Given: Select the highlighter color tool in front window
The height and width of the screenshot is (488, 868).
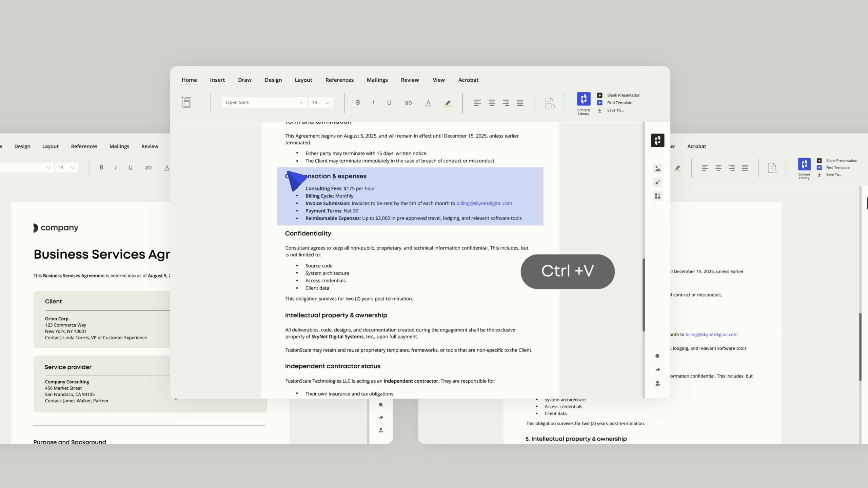Looking at the screenshot, I should [448, 103].
